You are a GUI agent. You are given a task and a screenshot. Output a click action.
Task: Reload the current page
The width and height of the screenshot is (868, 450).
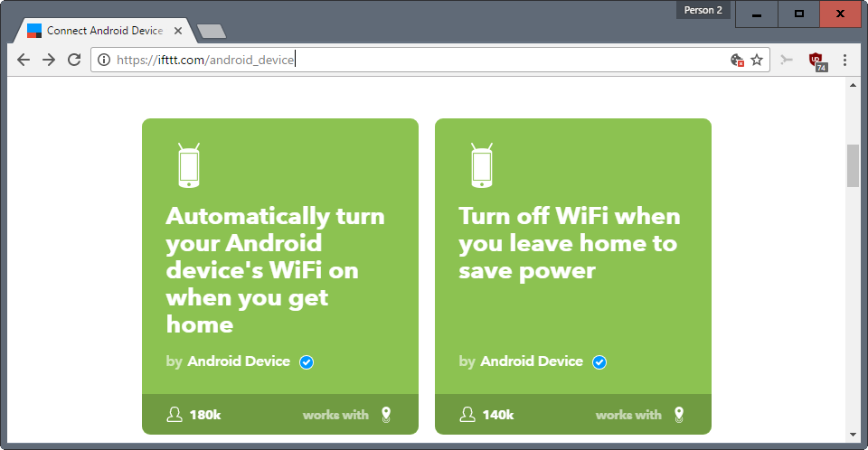pos(74,60)
